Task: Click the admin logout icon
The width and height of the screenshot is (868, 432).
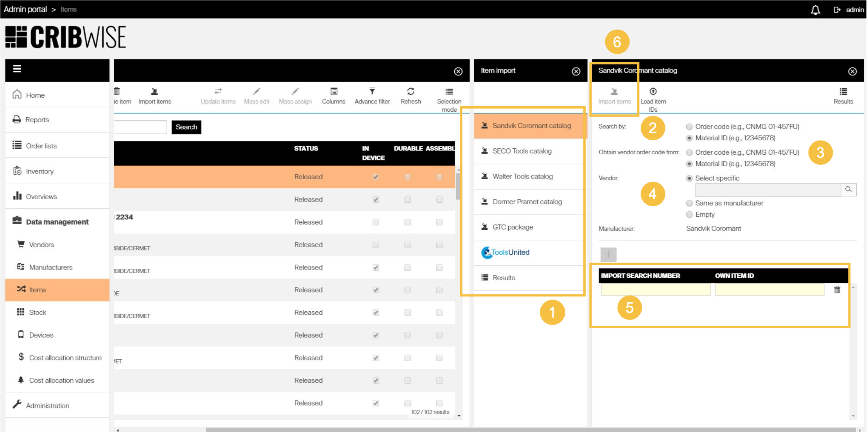Action: click(837, 10)
